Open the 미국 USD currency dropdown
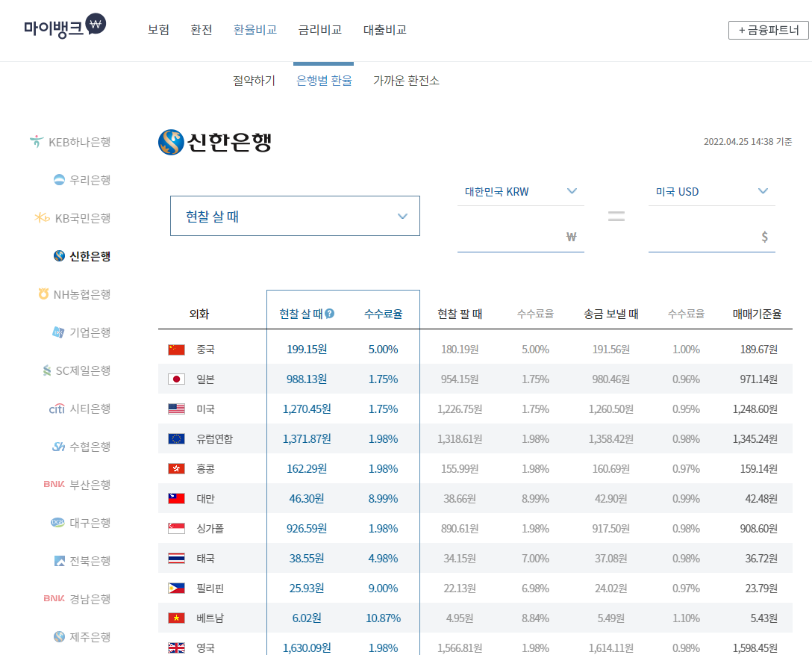Image resolution: width=812 pixels, height=655 pixels. pyautogui.click(x=711, y=192)
